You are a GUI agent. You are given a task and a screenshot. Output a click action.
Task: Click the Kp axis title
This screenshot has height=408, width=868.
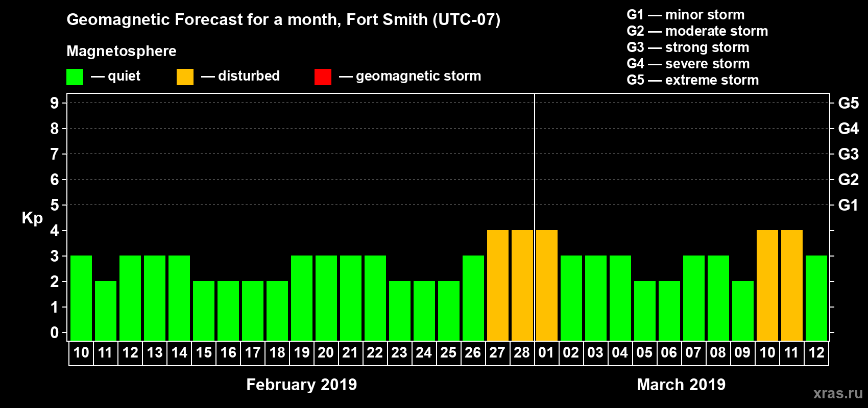pyautogui.click(x=32, y=218)
